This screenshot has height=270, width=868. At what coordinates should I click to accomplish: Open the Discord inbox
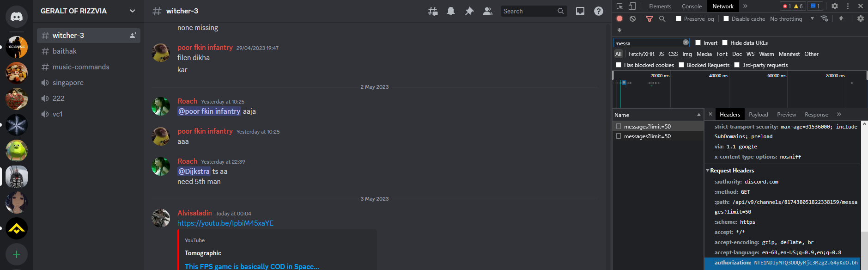[580, 11]
